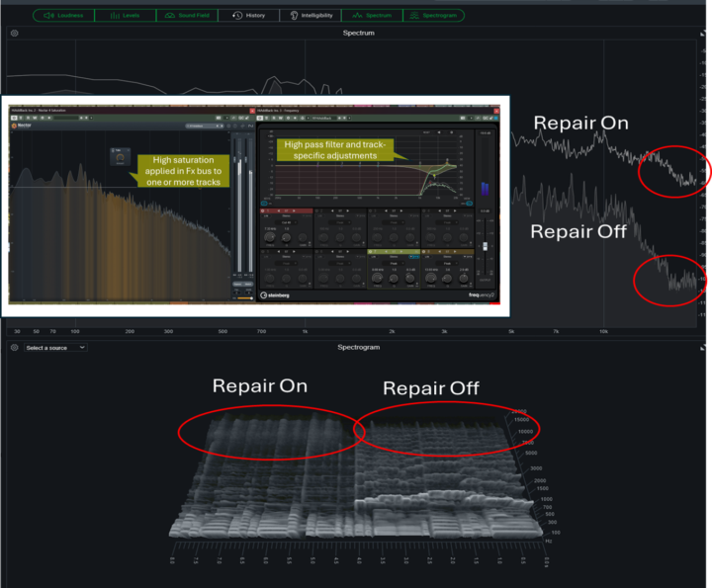
Task: Click band 1 FREQ knob in Frequency
Action: coord(270,238)
